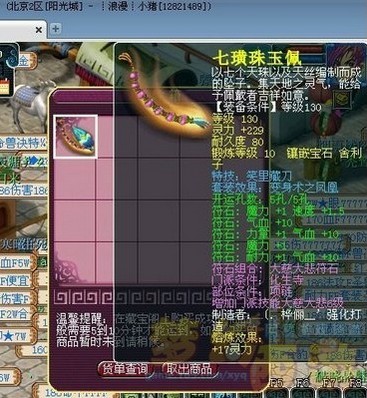Open the 血F5W stall sign
367x398 pixels.
(16, 263)
